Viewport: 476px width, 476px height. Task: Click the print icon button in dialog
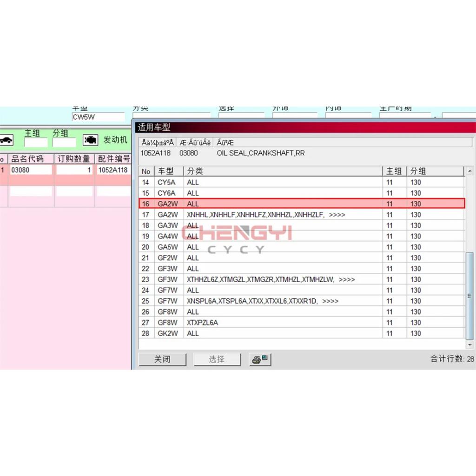pyautogui.click(x=260, y=359)
